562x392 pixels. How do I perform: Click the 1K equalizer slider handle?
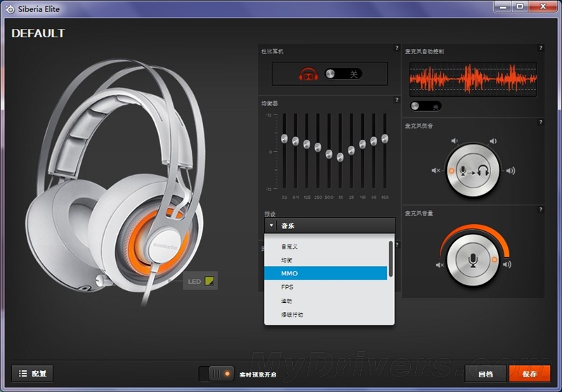[340, 157]
